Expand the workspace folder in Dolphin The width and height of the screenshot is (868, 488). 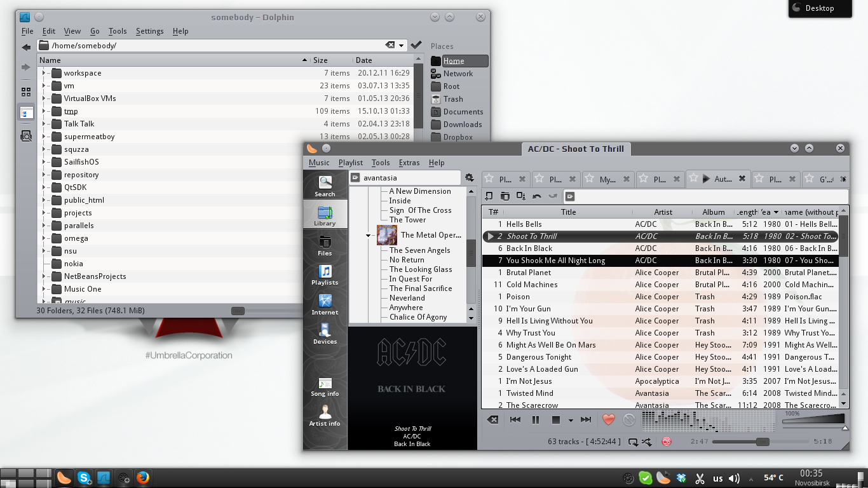pyautogui.click(x=44, y=73)
